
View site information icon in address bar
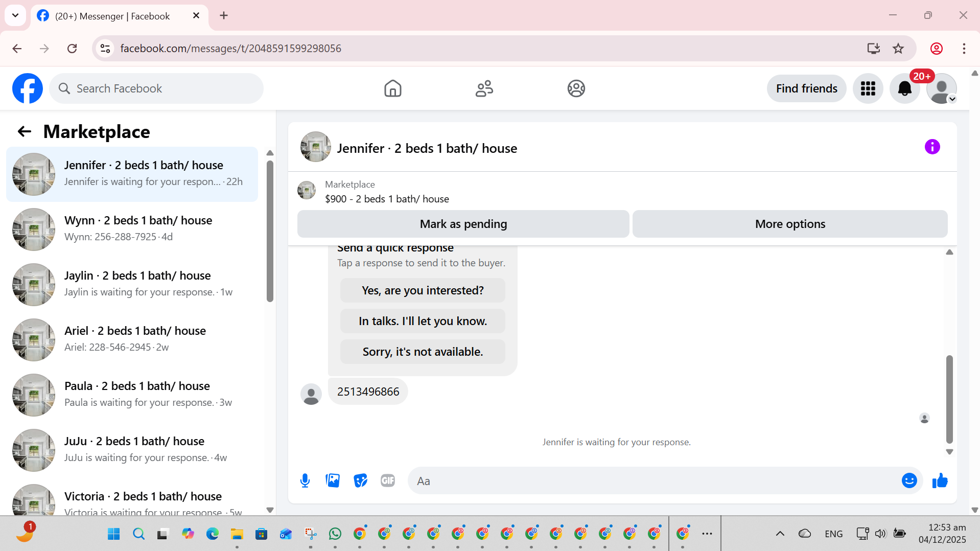coord(105,49)
